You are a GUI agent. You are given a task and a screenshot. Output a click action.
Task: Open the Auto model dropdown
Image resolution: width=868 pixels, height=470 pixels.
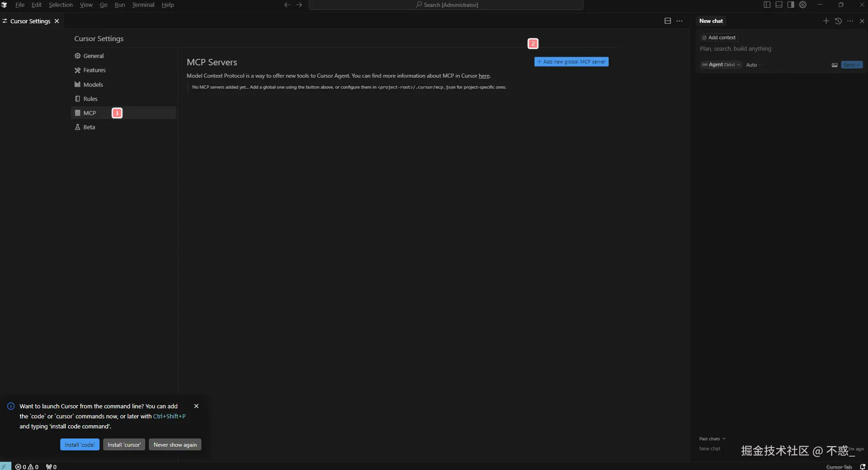pos(753,65)
